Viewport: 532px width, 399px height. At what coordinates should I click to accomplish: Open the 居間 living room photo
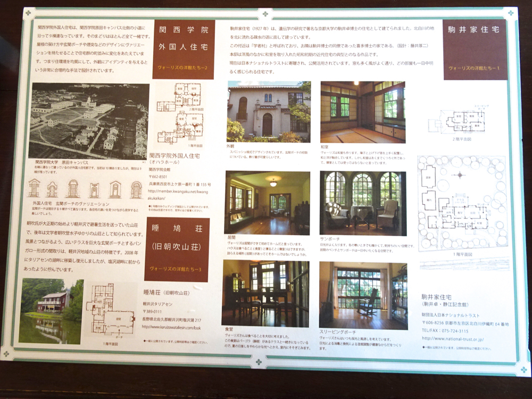click(x=268, y=203)
